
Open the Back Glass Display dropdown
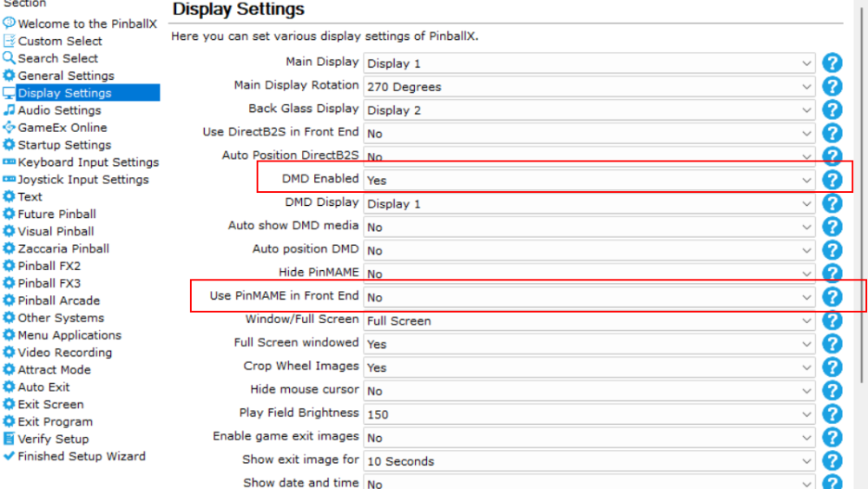pyautogui.click(x=589, y=109)
